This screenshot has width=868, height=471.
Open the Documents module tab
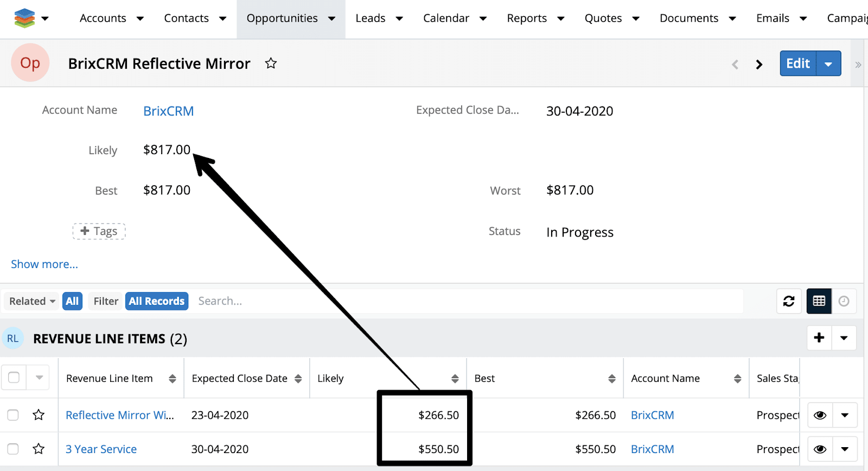pos(689,18)
